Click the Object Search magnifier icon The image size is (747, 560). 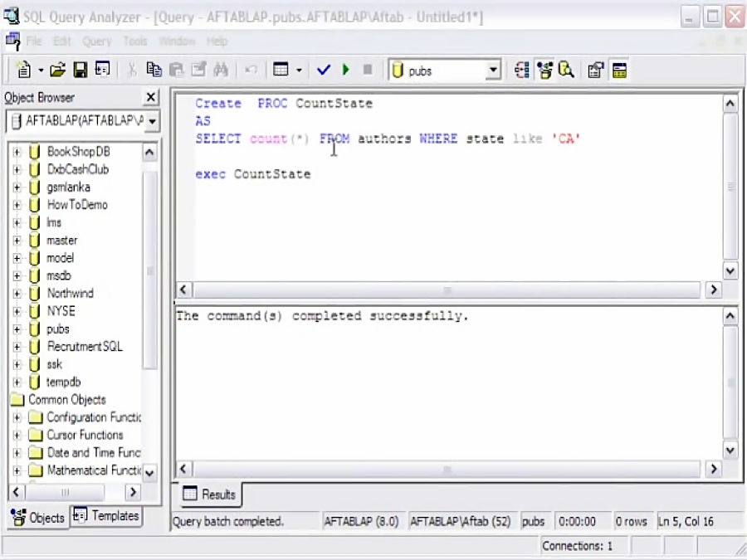coord(567,71)
